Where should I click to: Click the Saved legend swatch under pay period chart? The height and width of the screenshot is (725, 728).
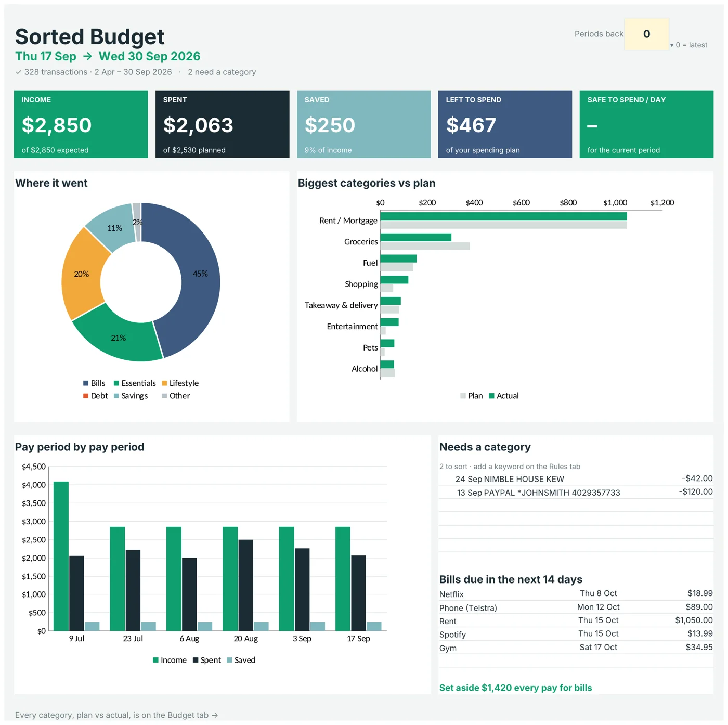(x=229, y=661)
